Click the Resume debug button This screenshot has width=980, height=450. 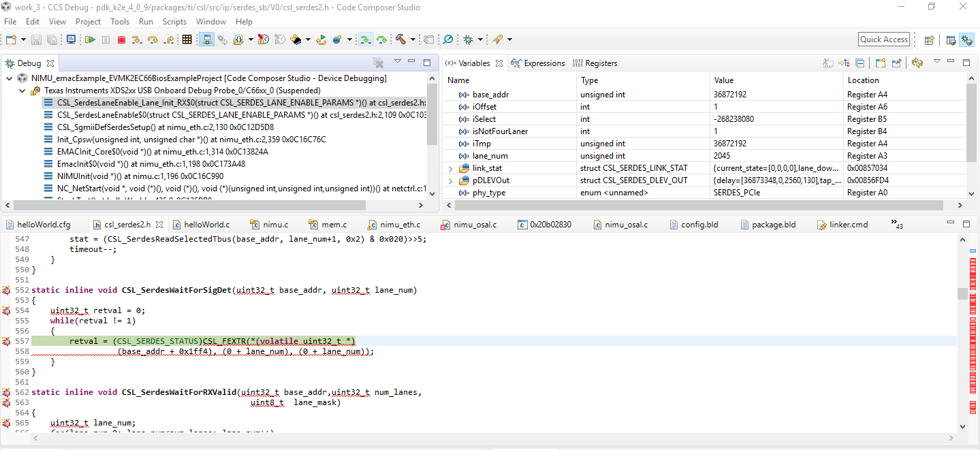tap(90, 40)
